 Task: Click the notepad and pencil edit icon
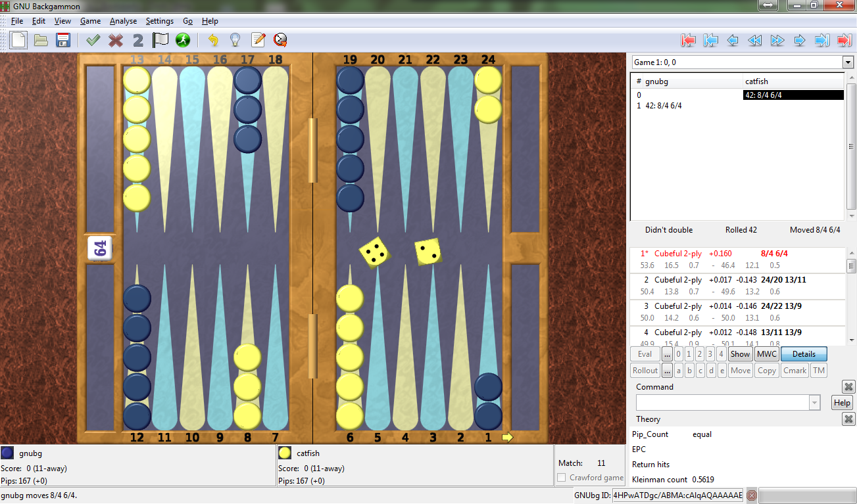(258, 40)
